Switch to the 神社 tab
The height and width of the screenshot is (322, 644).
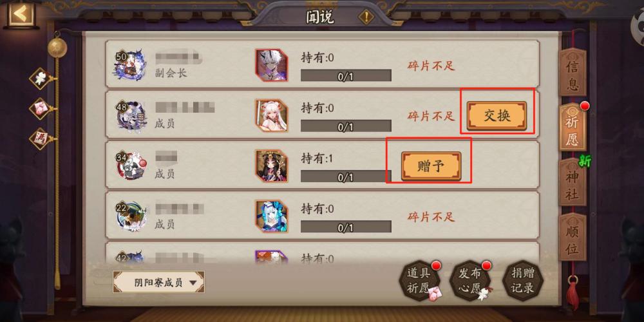pyautogui.click(x=573, y=182)
